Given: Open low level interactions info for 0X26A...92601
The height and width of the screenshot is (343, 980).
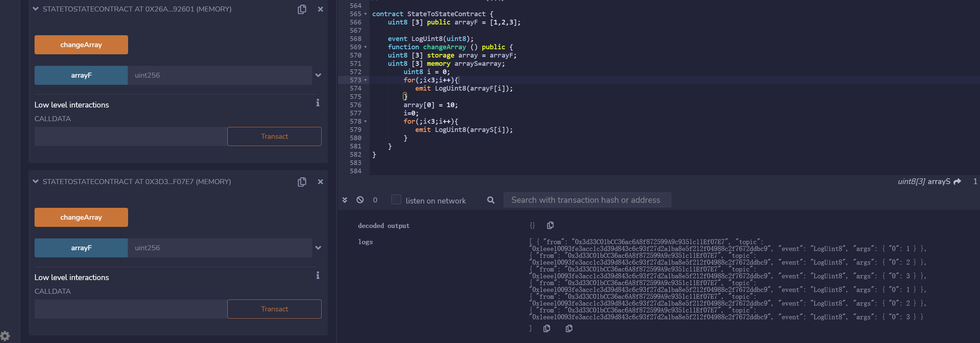Looking at the screenshot, I should [x=318, y=103].
